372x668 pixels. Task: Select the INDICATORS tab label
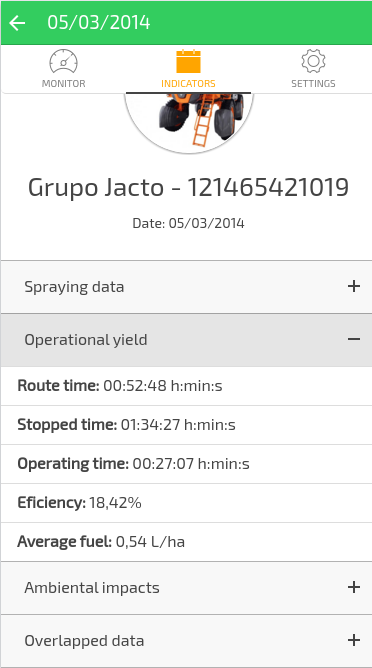pyautogui.click(x=188, y=84)
